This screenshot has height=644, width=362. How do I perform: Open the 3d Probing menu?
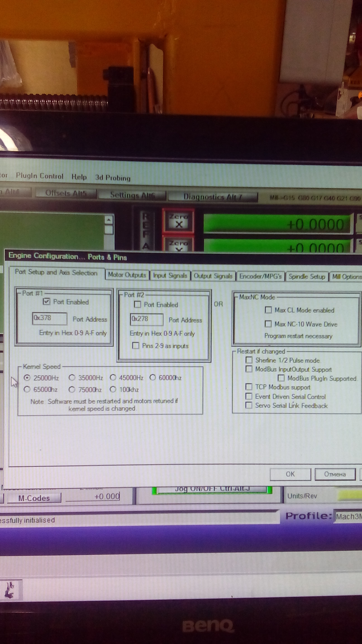[x=113, y=178]
